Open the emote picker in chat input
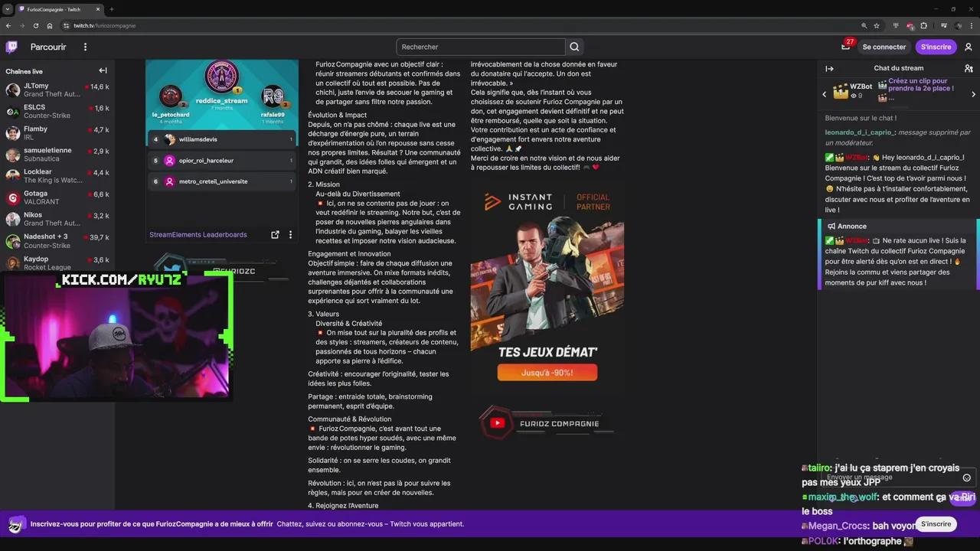 click(966, 478)
